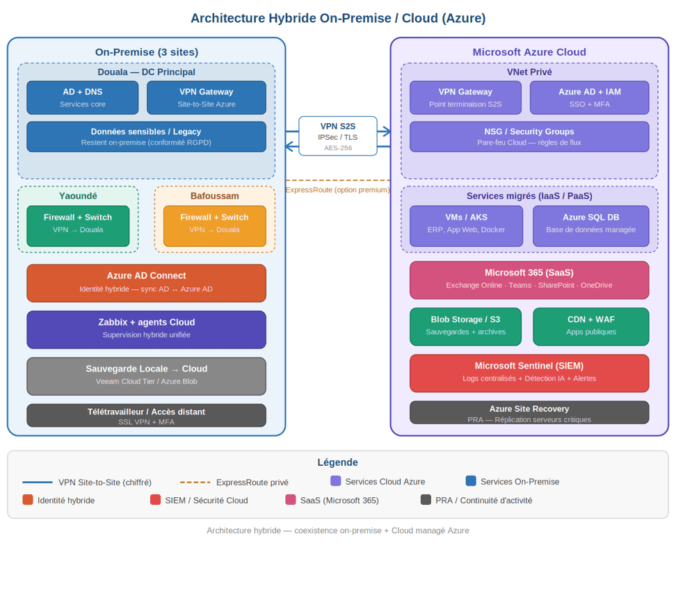
Task: Click the Azure Site Recovery block
Action: (x=529, y=412)
